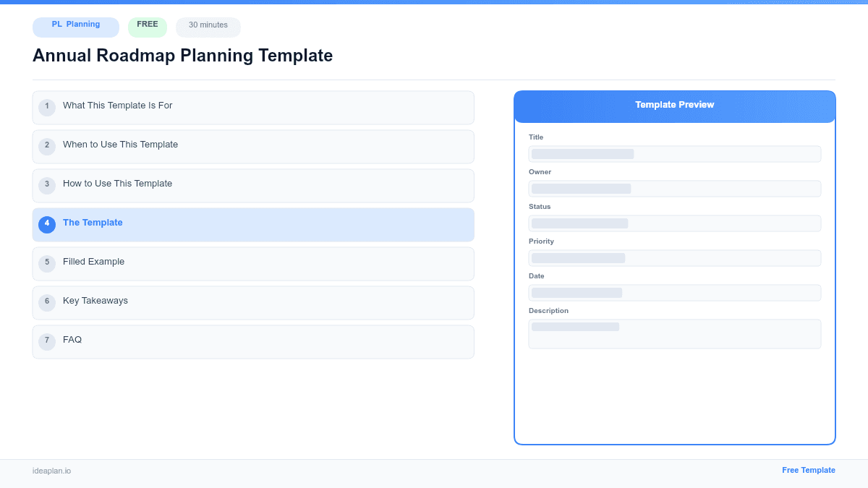
Task: Open the "What This Template Is For" section
Action: click(253, 107)
